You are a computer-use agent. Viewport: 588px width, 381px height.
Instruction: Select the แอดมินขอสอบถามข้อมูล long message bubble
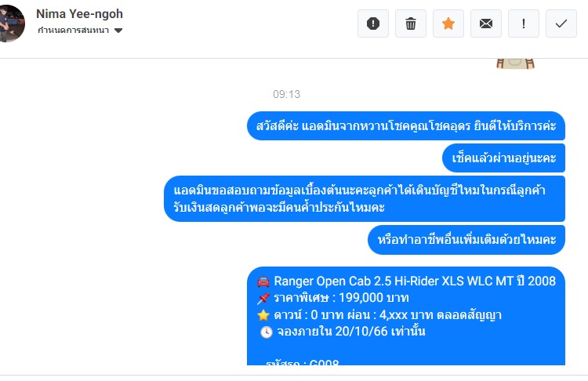pos(364,199)
